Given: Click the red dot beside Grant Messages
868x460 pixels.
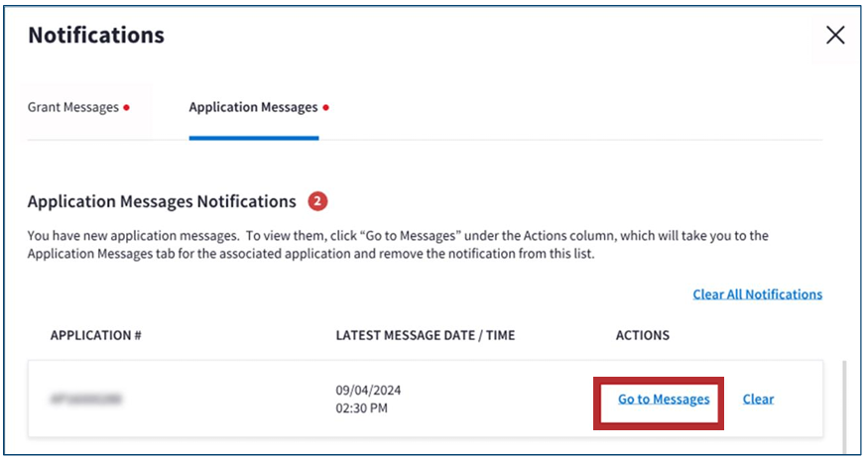Looking at the screenshot, I should click(x=127, y=108).
